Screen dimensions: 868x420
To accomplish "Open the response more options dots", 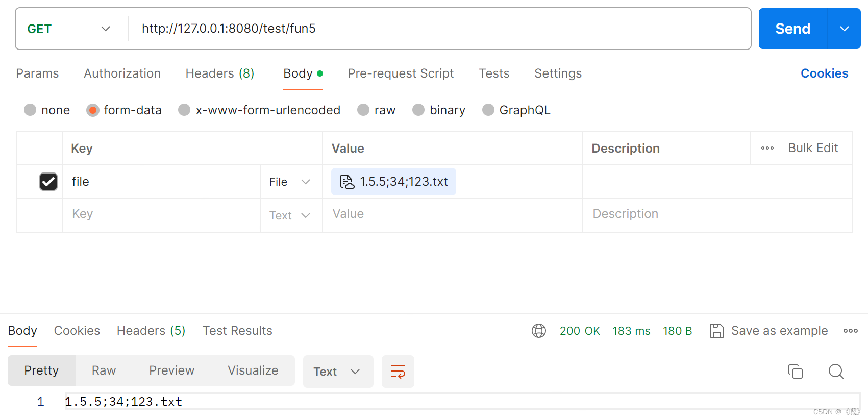I will click(x=851, y=331).
